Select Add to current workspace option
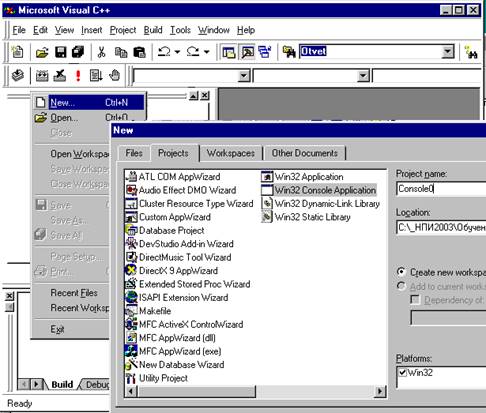Image resolution: width=486 pixels, height=413 pixels. click(x=401, y=286)
